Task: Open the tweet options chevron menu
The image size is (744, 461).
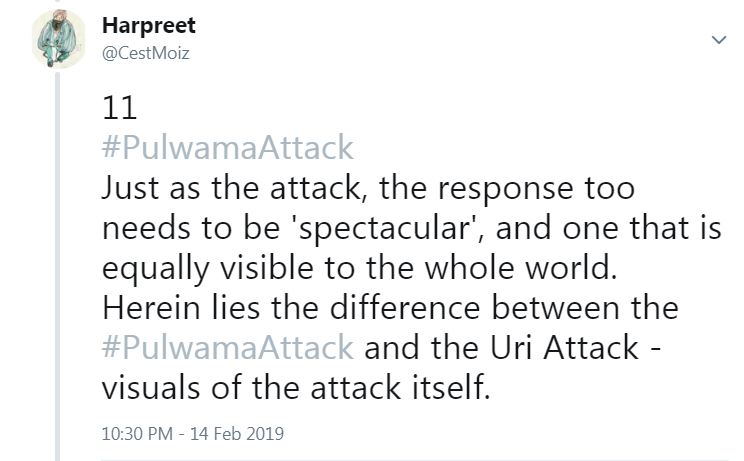Action: (x=718, y=40)
